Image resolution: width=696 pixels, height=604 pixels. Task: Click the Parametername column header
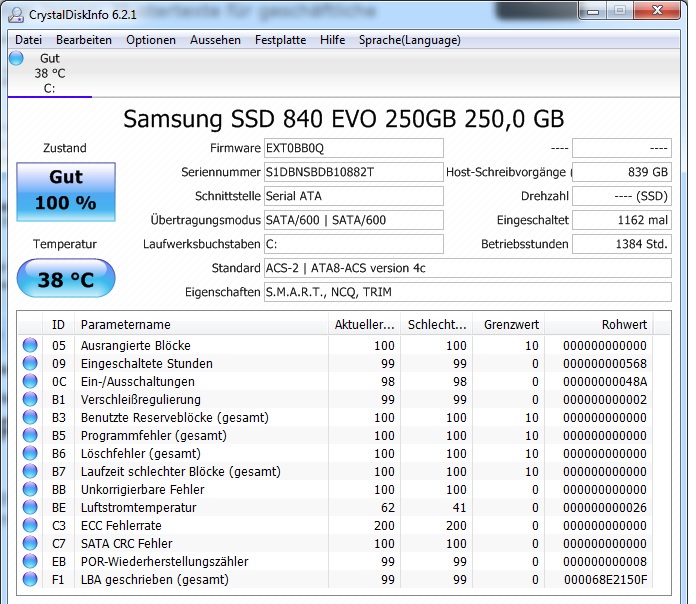[202, 324]
